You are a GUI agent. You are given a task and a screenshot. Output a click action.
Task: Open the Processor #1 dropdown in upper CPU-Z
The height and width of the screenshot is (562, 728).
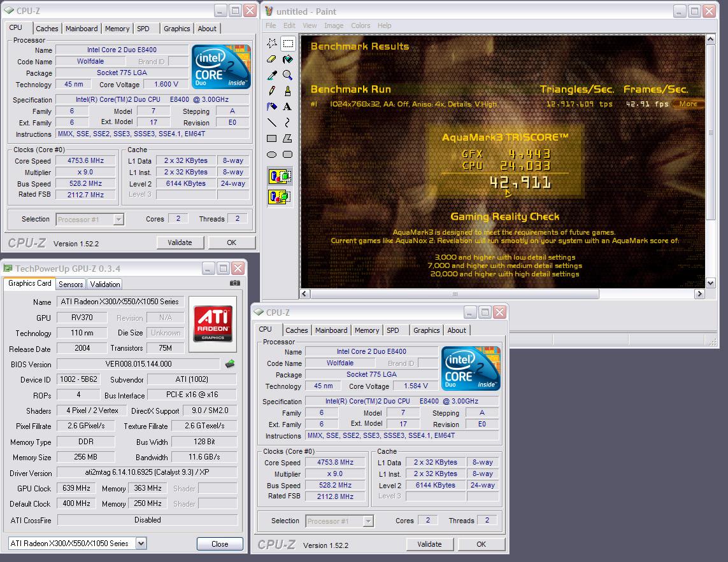[119, 220]
